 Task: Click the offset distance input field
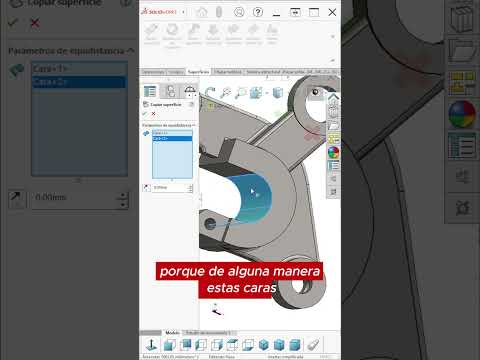170,188
